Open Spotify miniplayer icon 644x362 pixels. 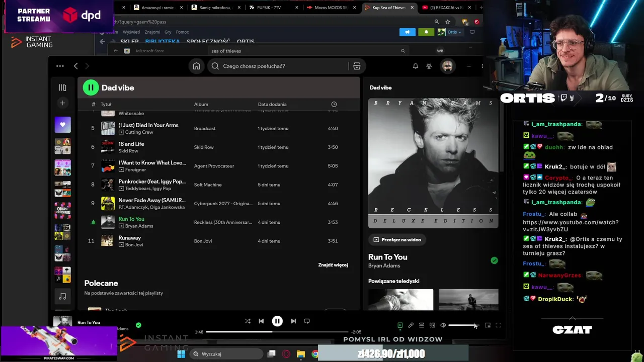click(x=488, y=325)
